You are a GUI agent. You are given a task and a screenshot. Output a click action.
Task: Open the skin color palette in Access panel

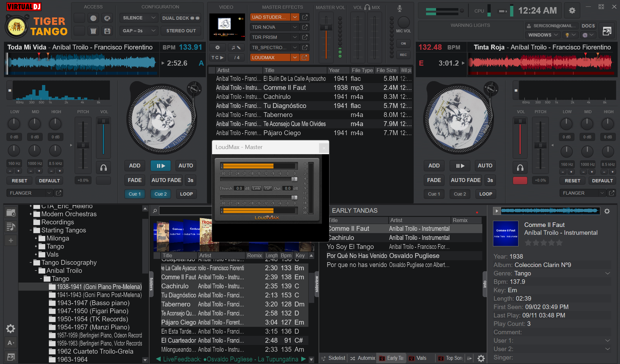107,18
